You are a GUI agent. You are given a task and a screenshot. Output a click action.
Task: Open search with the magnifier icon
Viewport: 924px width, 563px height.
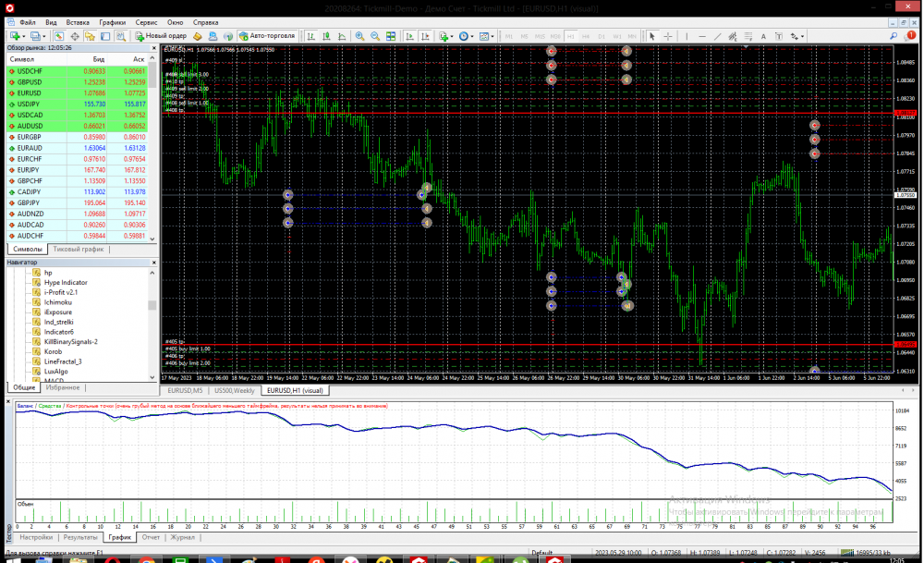pyautogui.click(x=894, y=36)
